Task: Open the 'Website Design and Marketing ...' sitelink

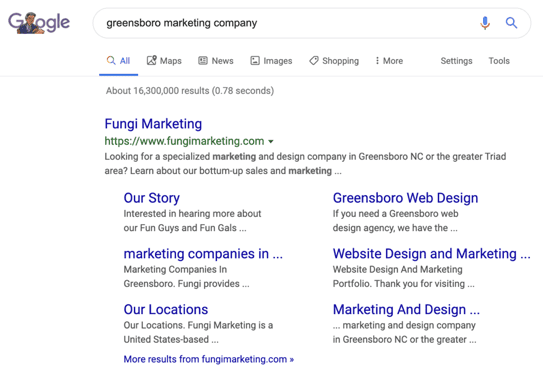Action: pyautogui.click(x=431, y=254)
